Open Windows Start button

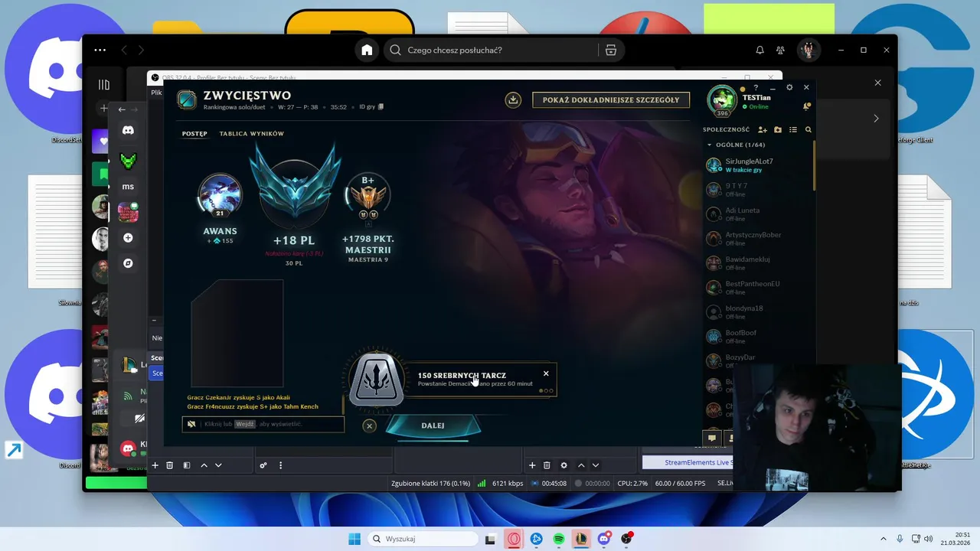click(354, 539)
